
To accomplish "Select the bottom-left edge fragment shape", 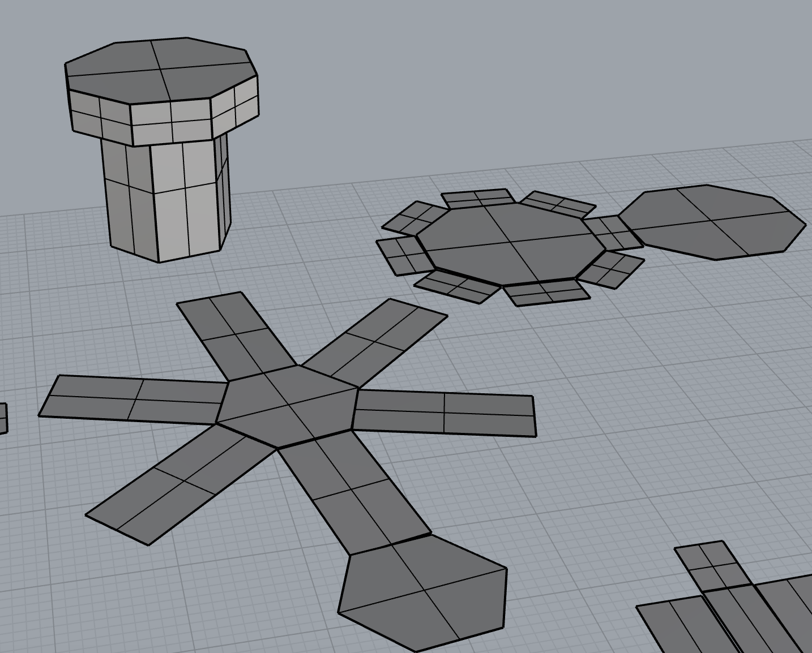I will (3, 413).
